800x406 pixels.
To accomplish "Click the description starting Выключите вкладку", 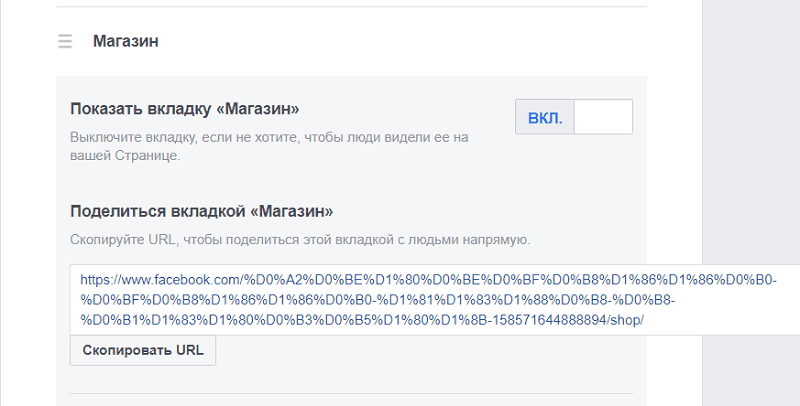I will (x=269, y=146).
